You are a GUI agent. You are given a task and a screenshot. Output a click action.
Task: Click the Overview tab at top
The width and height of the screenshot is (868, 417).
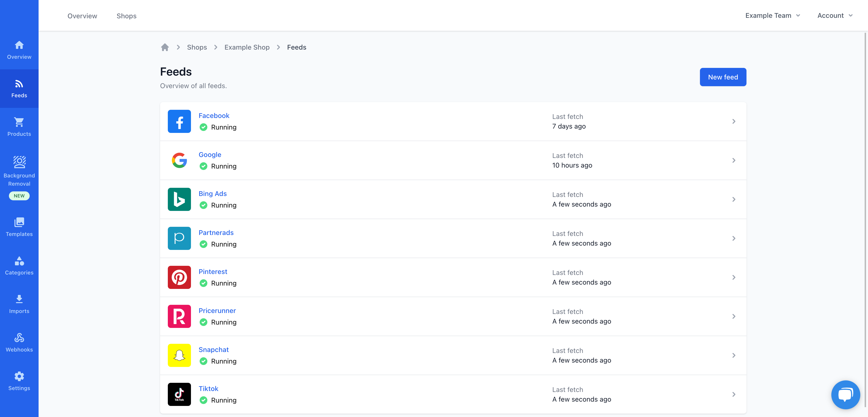[82, 15]
